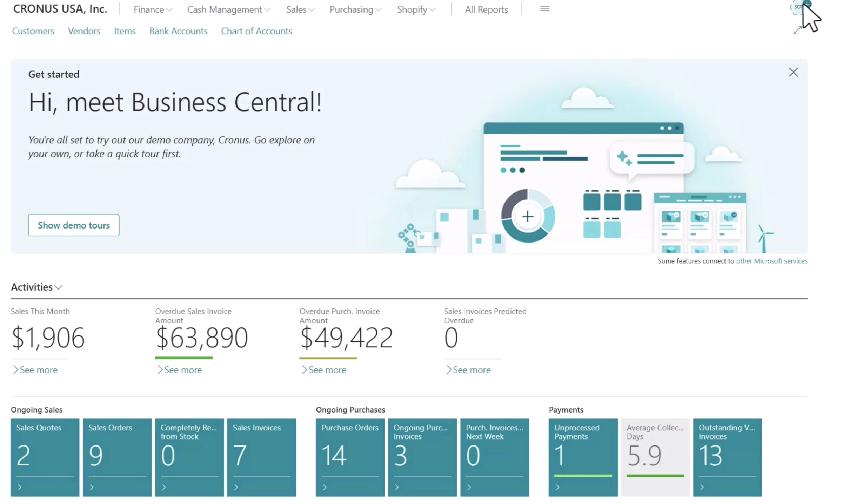Open the Average Collection Days tile
This screenshot has height=504, width=842.
coord(655,457)
